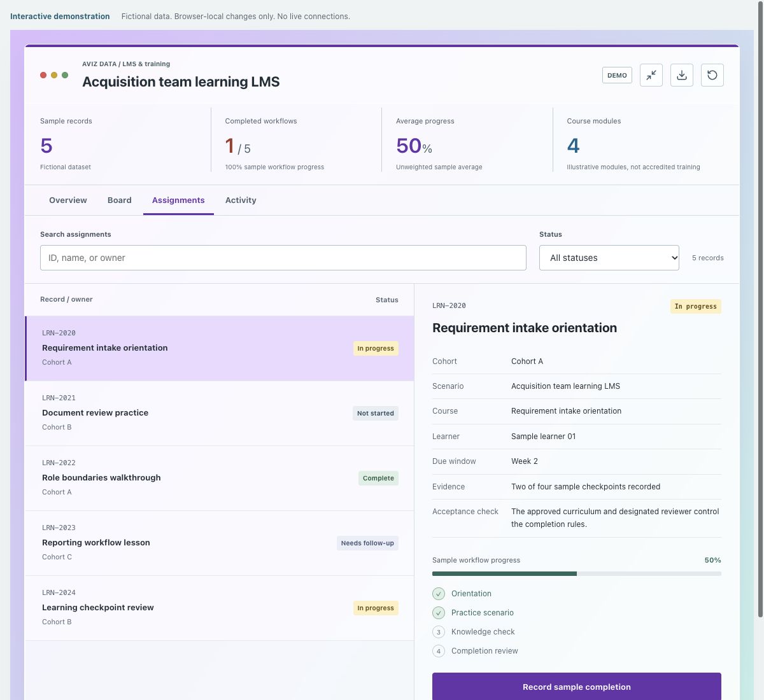This screenshot has width=764, height=700.
Task: Select the Learning checkpoint review record
Action: click(220, 608)
